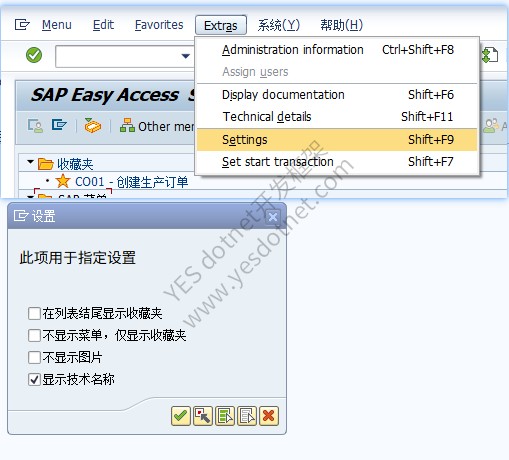The width and height of the screenshot is (509, 460).
Task: Close the 设置 dialog with X
Action: pos(273,217)
